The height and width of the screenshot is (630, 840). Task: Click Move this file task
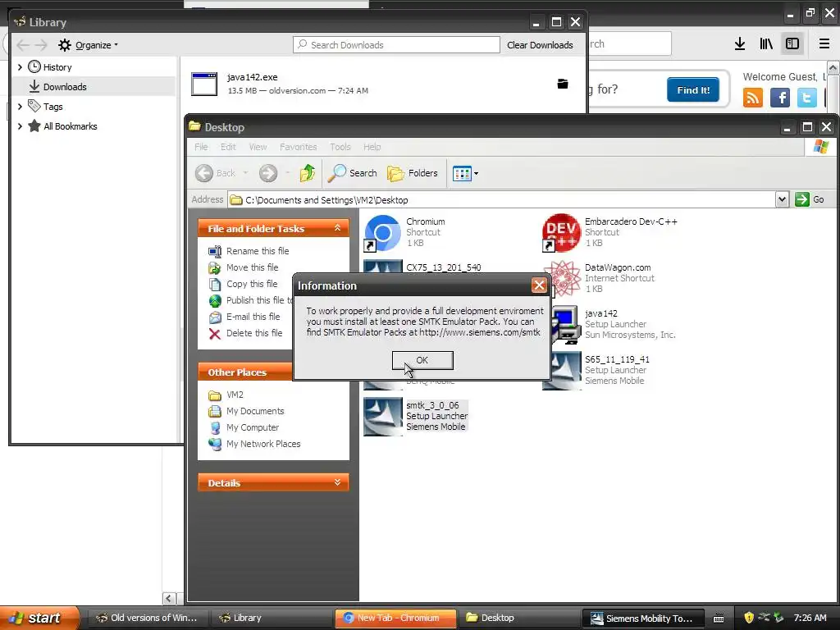click(x=252, y=267)
